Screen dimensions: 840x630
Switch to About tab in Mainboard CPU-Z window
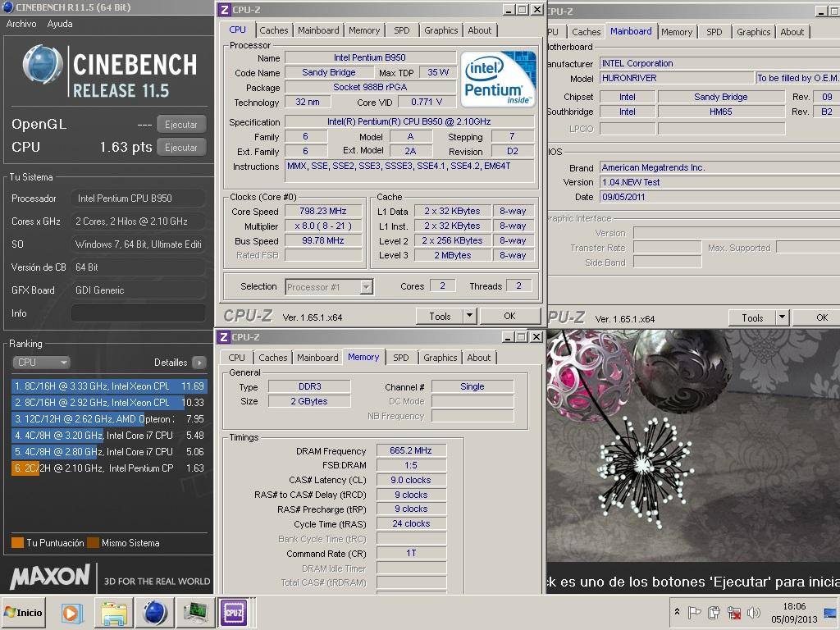tap(792, 32)
